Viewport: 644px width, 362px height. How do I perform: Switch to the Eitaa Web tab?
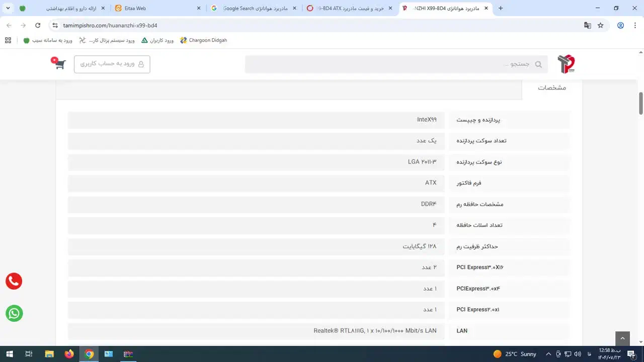(158, 8)
